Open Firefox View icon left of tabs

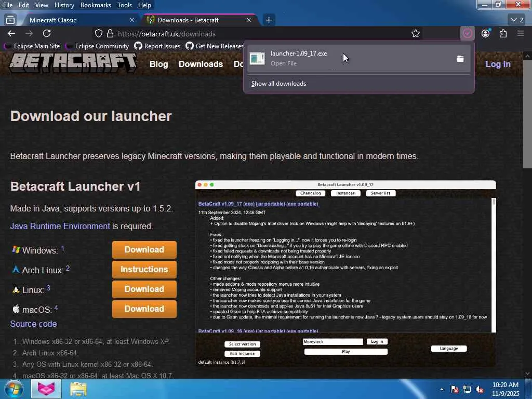10,20
